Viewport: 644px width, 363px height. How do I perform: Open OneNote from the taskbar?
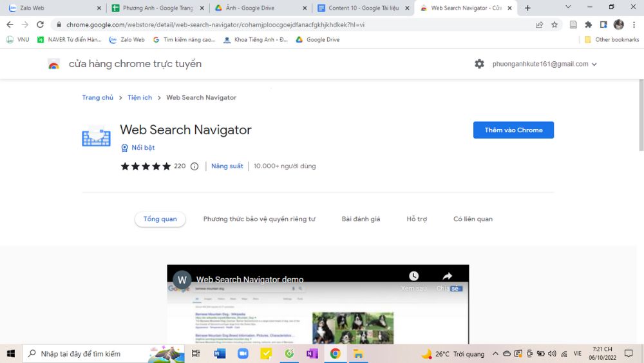(x=312, y=353)
